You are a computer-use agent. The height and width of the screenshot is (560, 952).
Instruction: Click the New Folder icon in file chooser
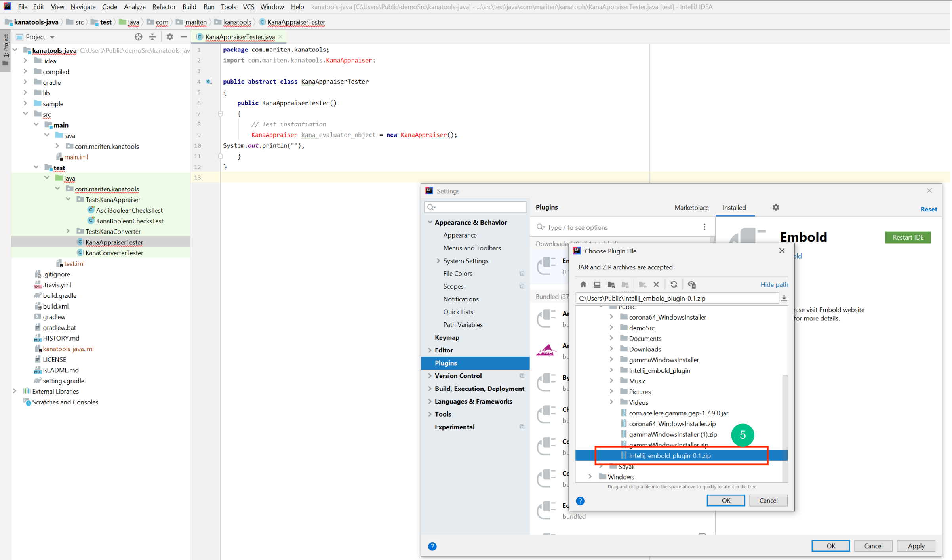tap(643, 284)
